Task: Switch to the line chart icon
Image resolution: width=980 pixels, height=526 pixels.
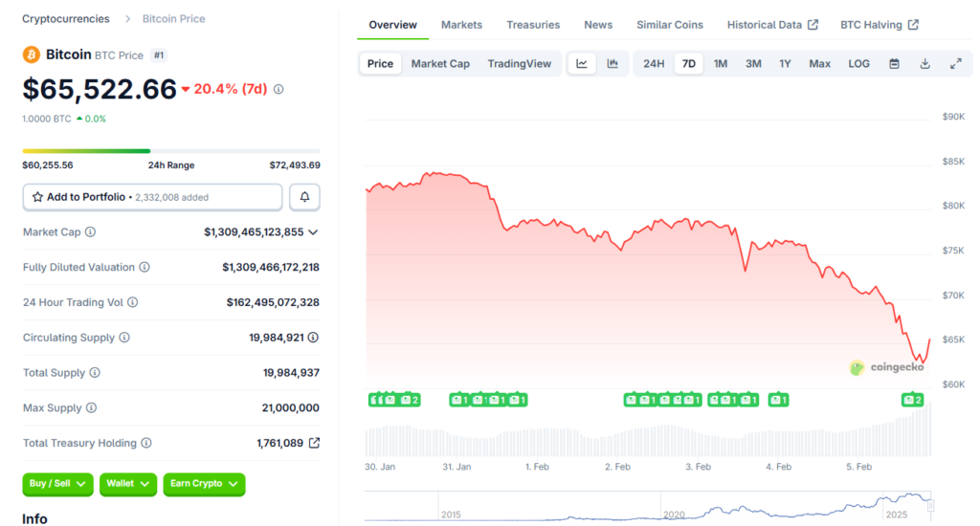Action: (x=582, y=64)
